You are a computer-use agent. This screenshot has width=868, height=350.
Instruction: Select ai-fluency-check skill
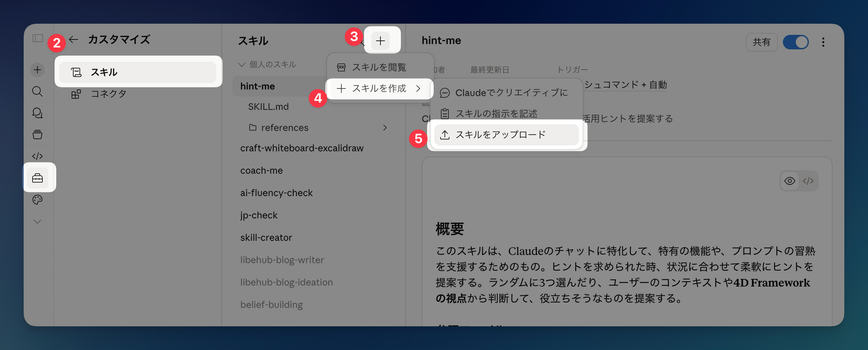pos(276,193)
